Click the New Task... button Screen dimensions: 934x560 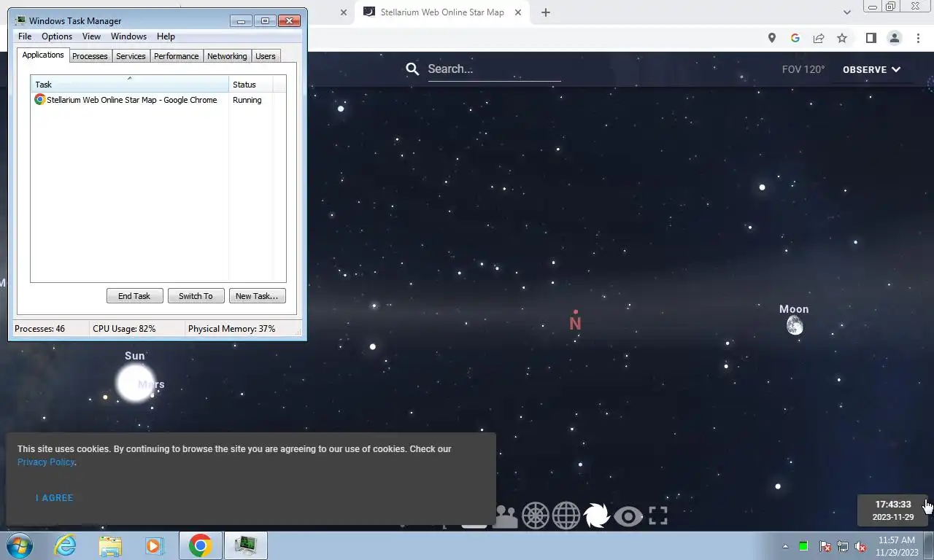257,296
